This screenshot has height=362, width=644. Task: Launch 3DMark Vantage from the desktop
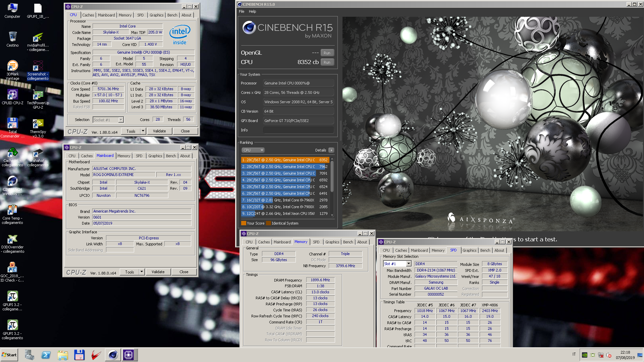click(x=12, y=70)
